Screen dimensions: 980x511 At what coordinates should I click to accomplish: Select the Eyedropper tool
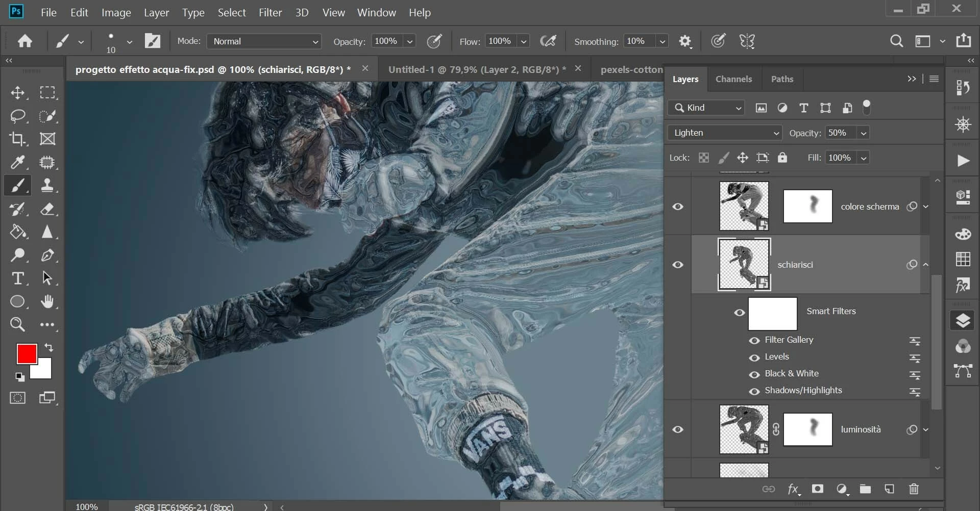[x=17, y=163]
